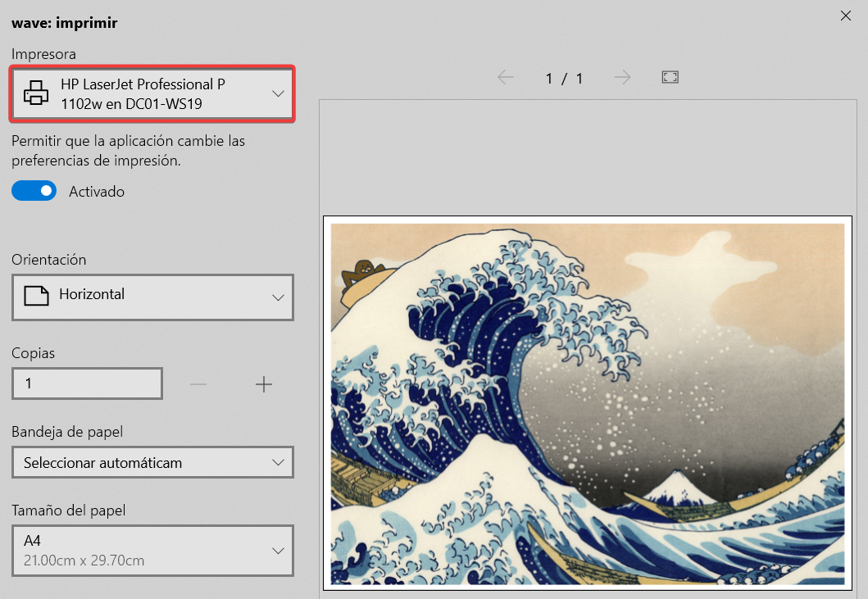Click the 1 / 1 page indicator

click(x=564, y=79)
